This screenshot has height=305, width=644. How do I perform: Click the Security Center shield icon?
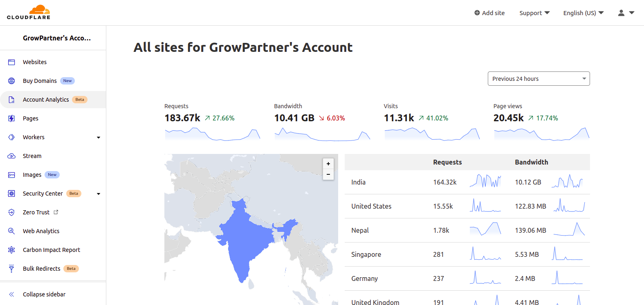[x=11, y=194]
